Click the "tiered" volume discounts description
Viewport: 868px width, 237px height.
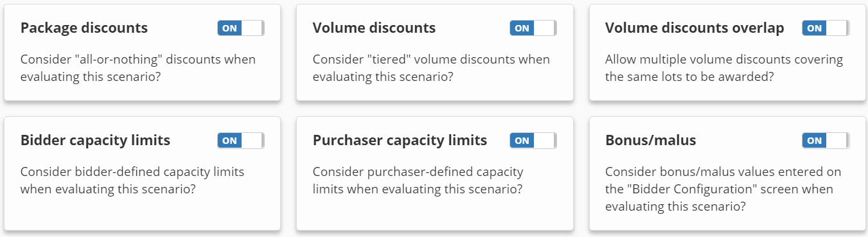coord(431,67)
